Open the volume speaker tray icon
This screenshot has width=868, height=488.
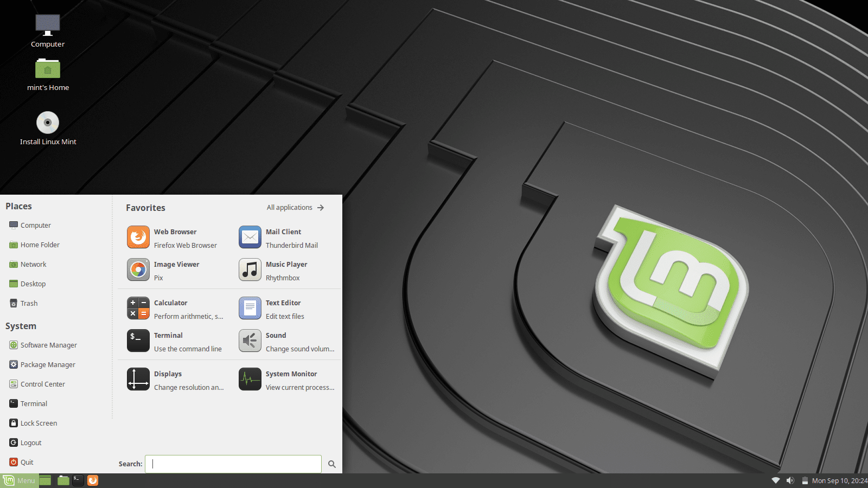point(790,480)
